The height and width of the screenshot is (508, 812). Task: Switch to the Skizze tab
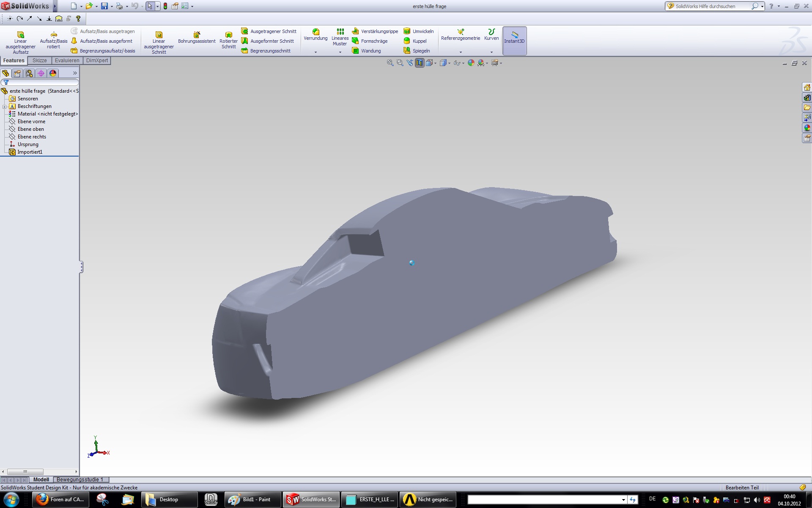click(40, 61)
